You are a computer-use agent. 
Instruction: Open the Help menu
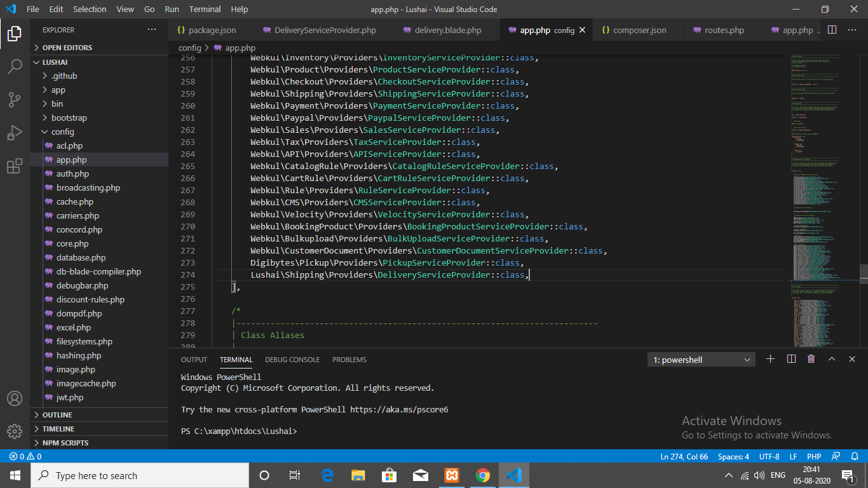pos(240,10)
